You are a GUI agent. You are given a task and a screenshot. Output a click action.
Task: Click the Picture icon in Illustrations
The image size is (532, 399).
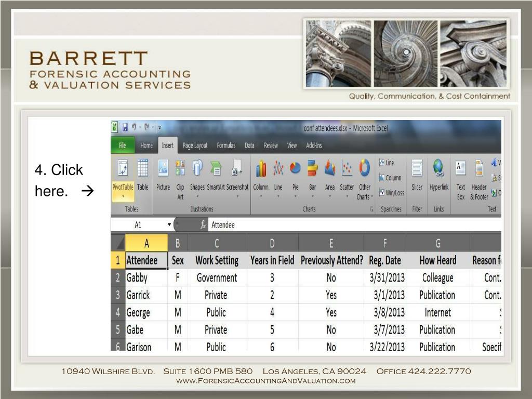pos(163,168)
